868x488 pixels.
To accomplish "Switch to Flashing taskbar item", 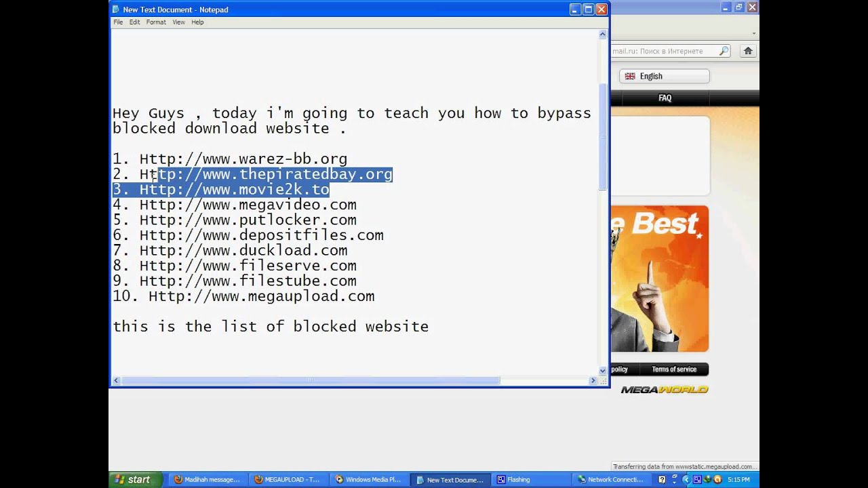I will click(x=530, y=479).
